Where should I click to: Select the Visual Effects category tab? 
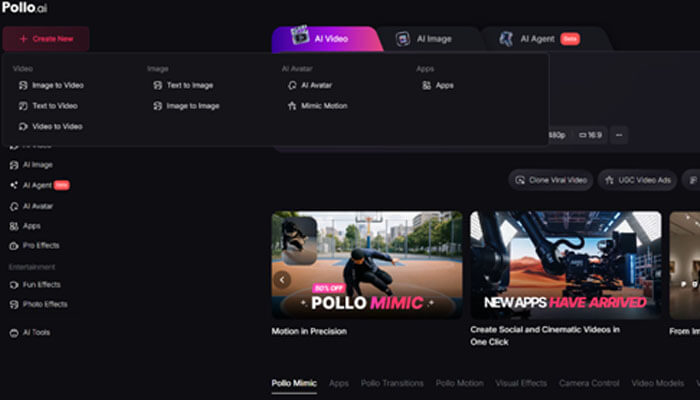click(521, 383)
